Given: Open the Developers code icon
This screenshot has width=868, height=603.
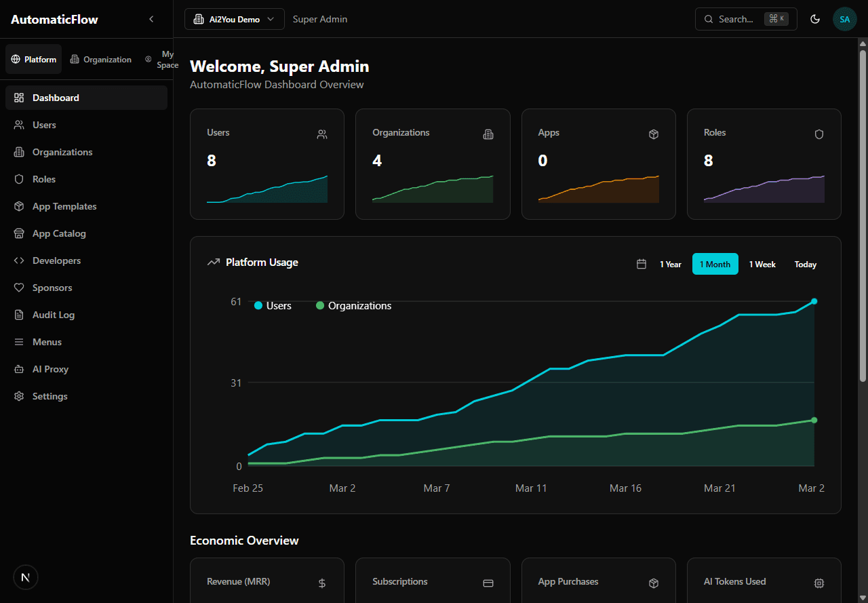Looking at the screenshot, I should [x=19, y=260].
